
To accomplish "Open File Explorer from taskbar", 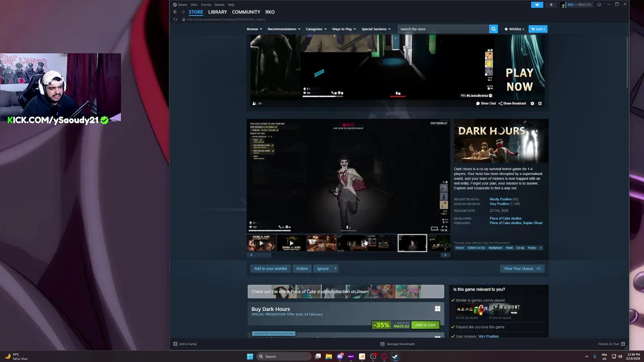I will [x=329, y=356].
